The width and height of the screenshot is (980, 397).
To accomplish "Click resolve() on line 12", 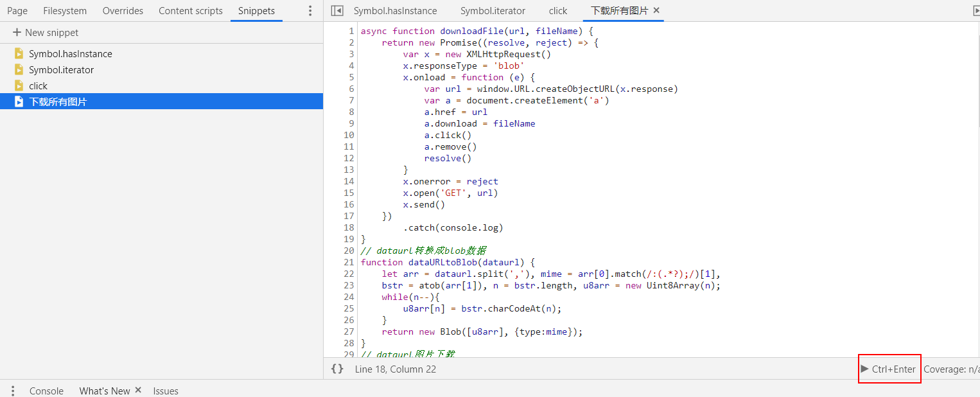I will point(448,158).
